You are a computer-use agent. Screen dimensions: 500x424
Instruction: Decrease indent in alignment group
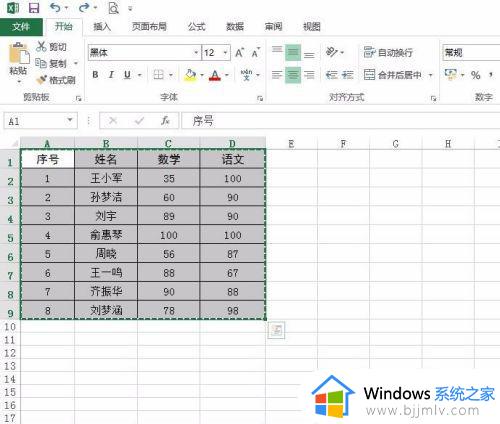tap(331, 75)
